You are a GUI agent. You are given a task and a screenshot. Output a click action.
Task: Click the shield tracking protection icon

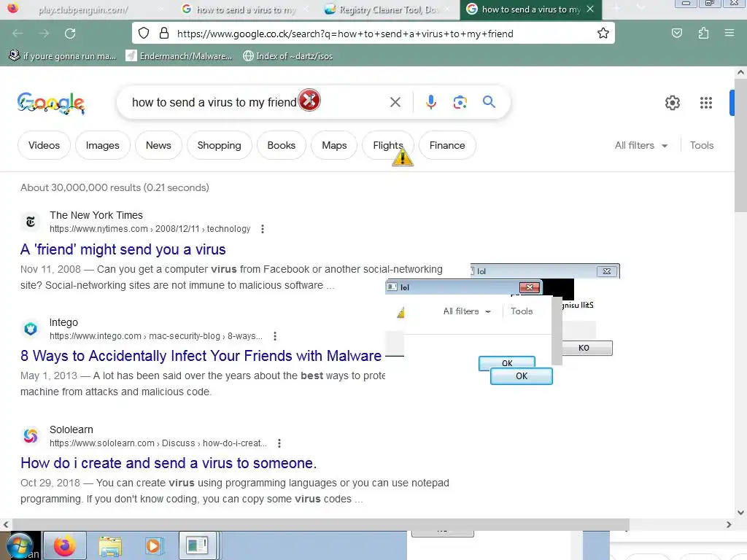[144, 34]
